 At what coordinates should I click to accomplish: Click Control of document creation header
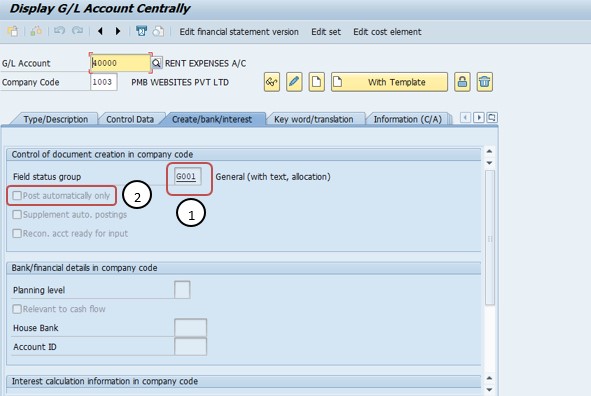coord(102,154)
